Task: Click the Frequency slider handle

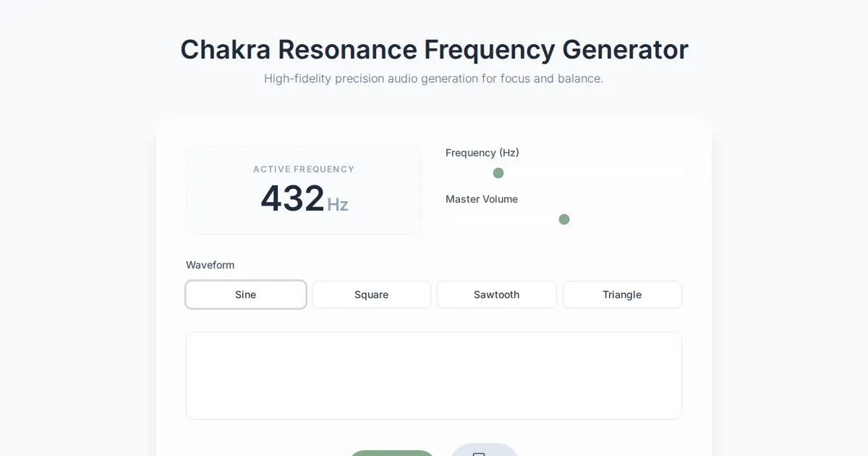Action: [x=498, y=173]
